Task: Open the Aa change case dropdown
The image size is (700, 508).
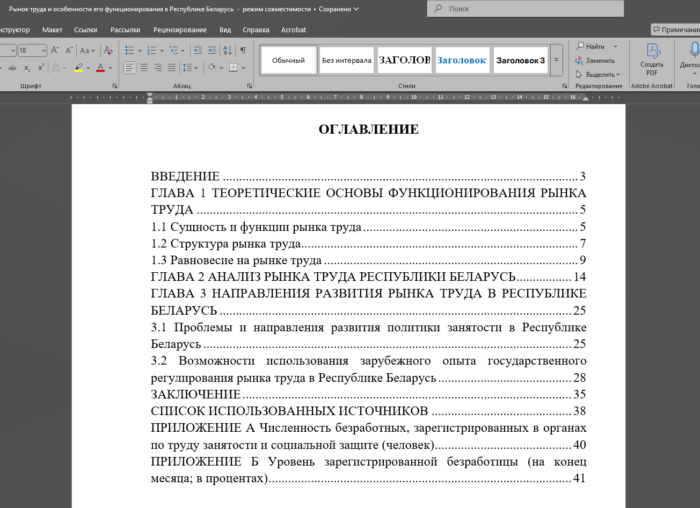Action: coord(87,50)
